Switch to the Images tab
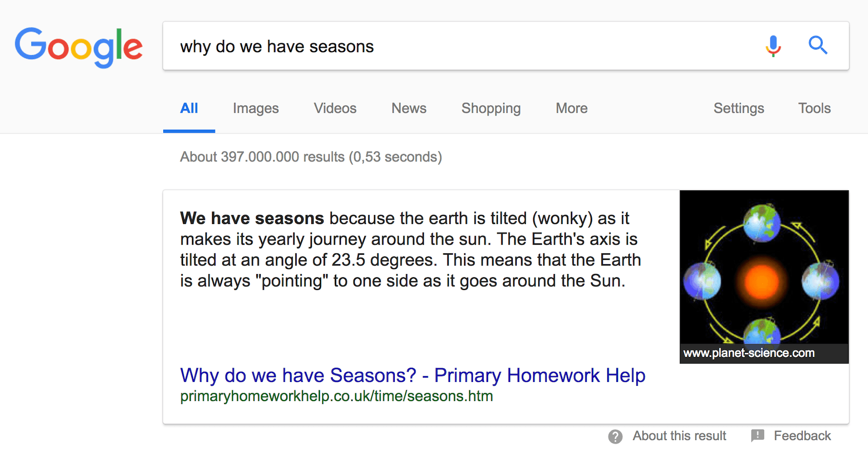Screen dimensions: 868x461 point(256,108)
